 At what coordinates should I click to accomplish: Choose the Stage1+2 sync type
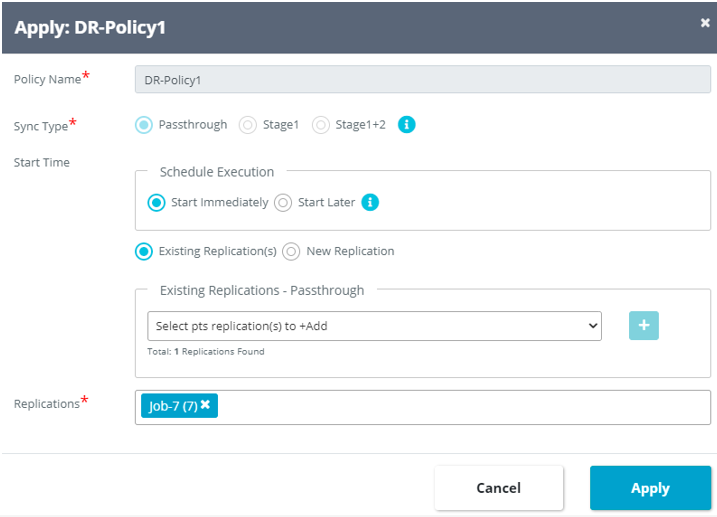point(321,125)
